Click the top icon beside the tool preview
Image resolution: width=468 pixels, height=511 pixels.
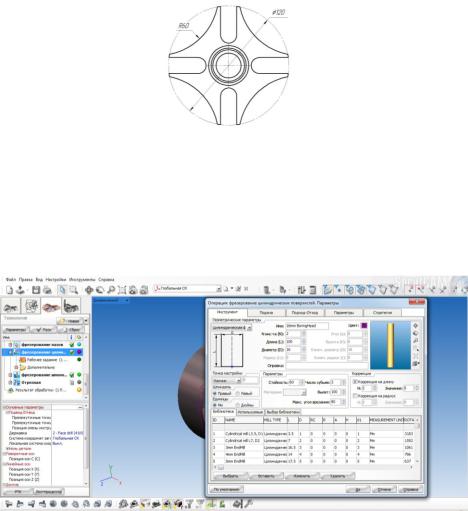[x=415, y=325]
